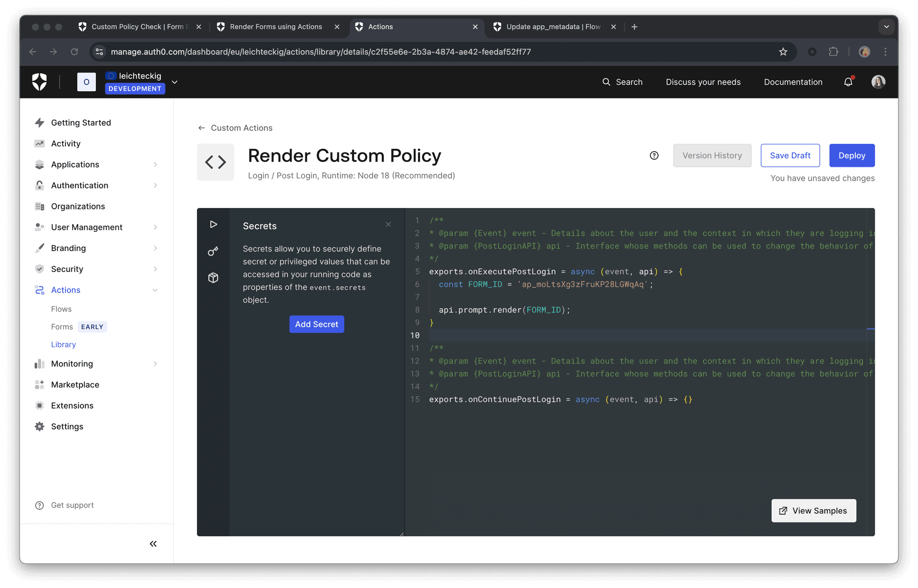Collapse the sidebar with the double-chevron
The image size is (918, 588).
pyautogui.click(x=153, y=544)
